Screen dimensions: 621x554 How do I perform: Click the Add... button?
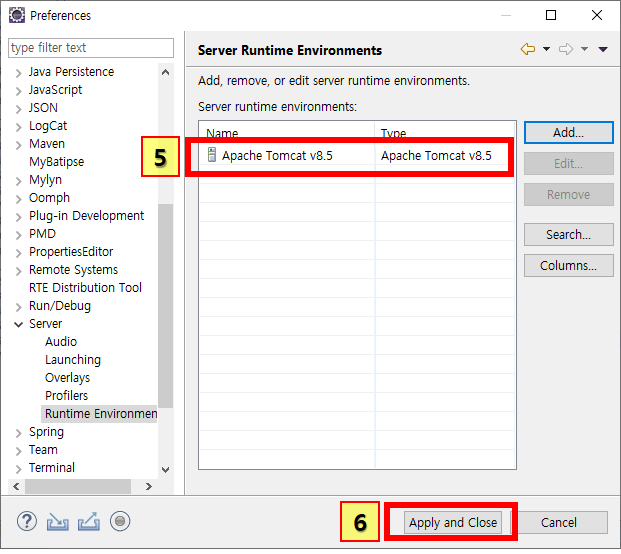pyautogui.click(x=569, y=133)
